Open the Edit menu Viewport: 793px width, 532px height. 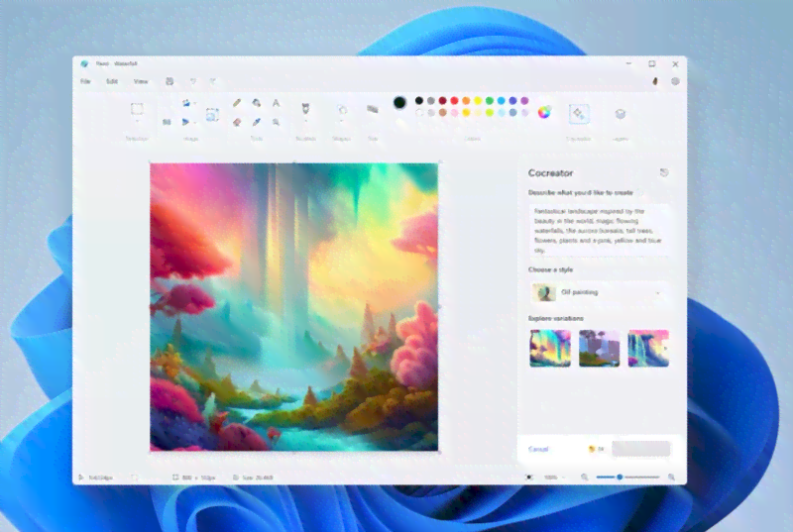tap(112, 81)
